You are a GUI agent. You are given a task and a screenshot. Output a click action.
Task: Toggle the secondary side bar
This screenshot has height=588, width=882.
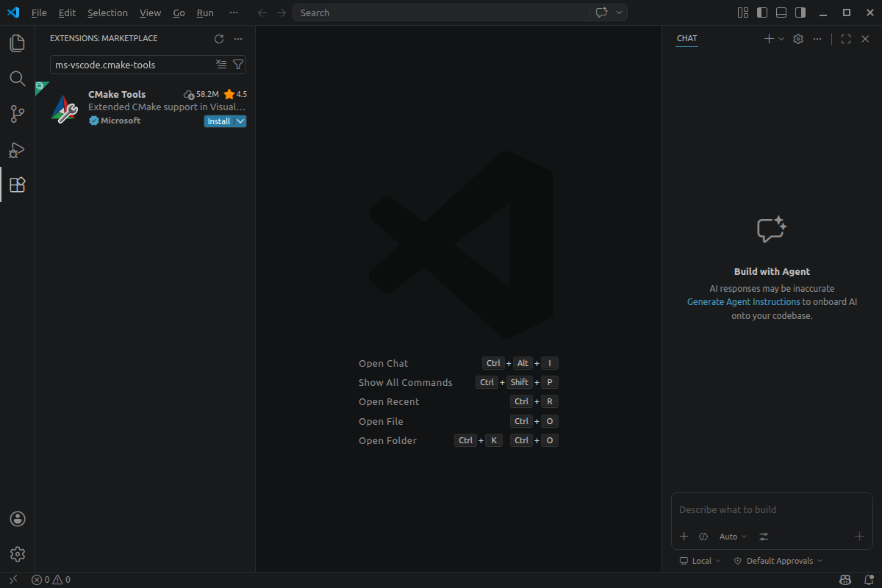[800, 12]
